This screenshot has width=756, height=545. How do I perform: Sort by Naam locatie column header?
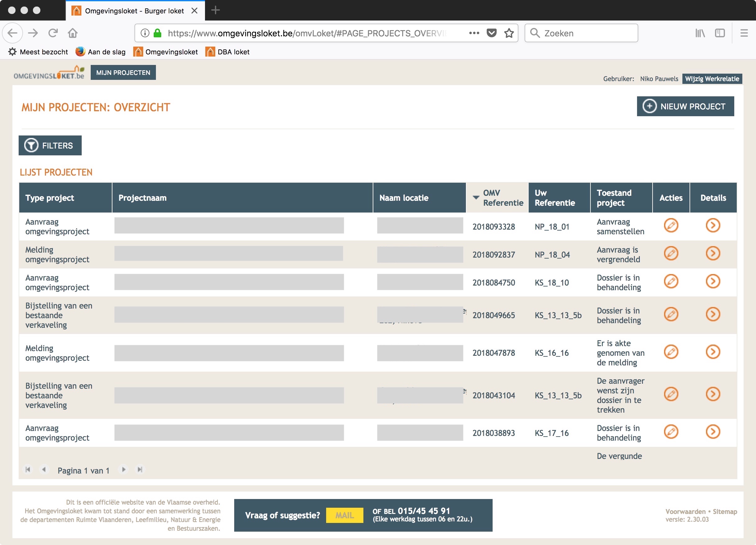coord(419,198)
